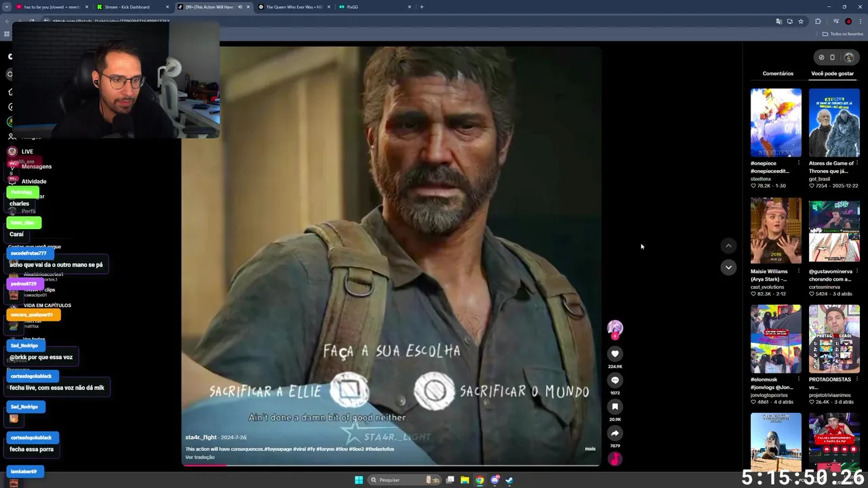Click the Windows Start button
The width and height of the screenshot is (868, 488).
358,480
